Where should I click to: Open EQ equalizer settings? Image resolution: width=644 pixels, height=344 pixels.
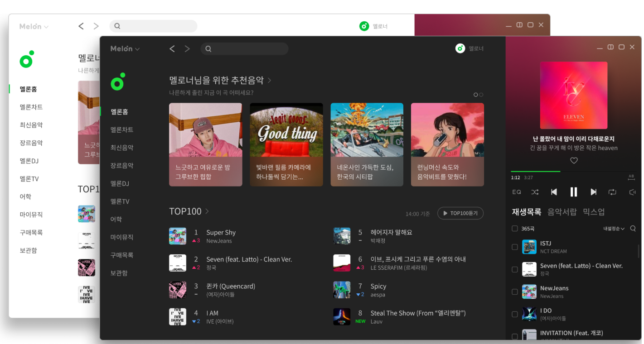(517, 192)
